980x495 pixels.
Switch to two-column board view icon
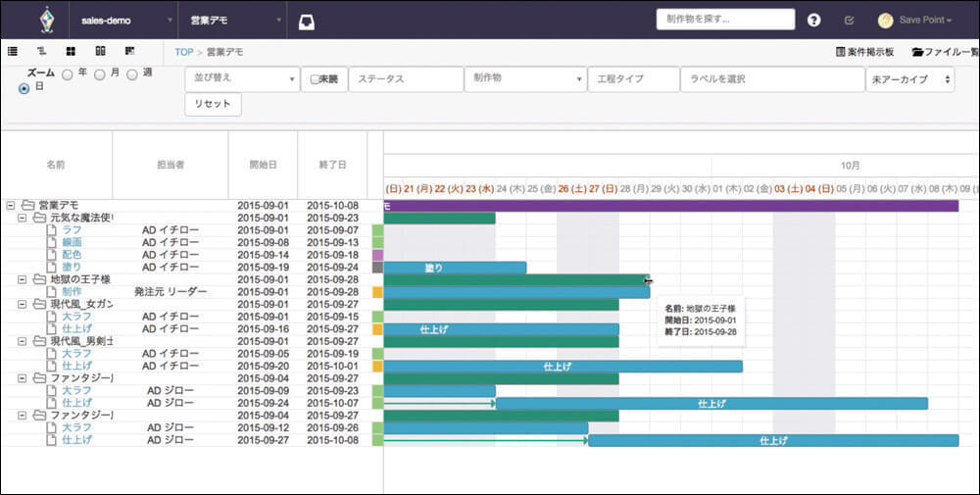pos(100,51)
